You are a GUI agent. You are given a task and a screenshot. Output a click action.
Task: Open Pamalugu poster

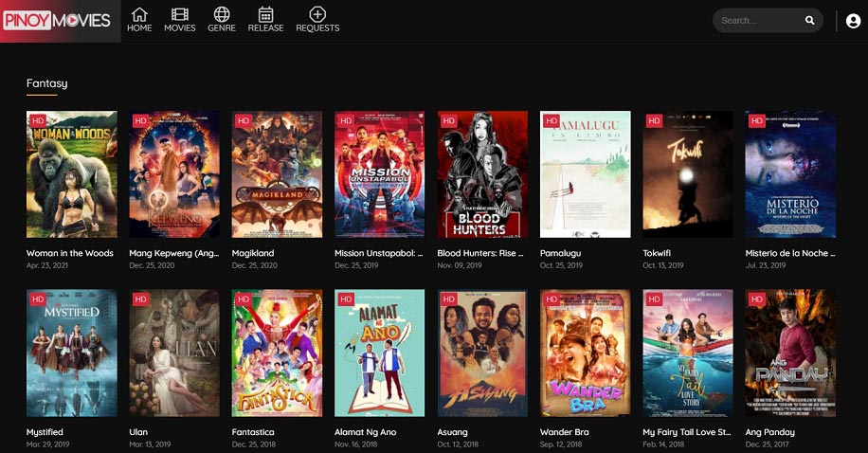click(585, 174)
